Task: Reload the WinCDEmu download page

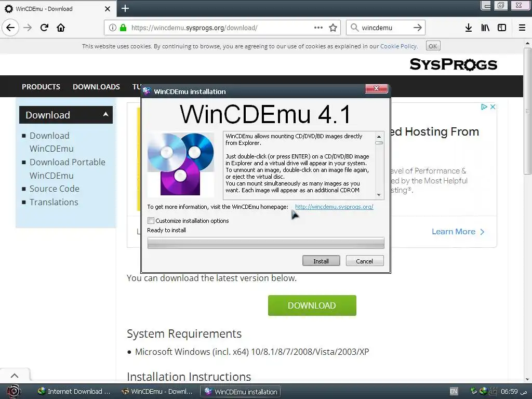Action: 44,28
